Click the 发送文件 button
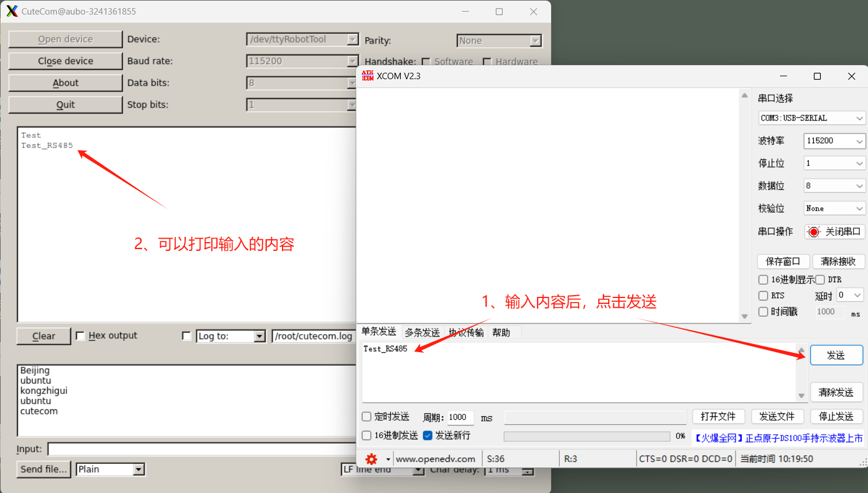Viewport: 868px width, 493px height. pos(777,417)
